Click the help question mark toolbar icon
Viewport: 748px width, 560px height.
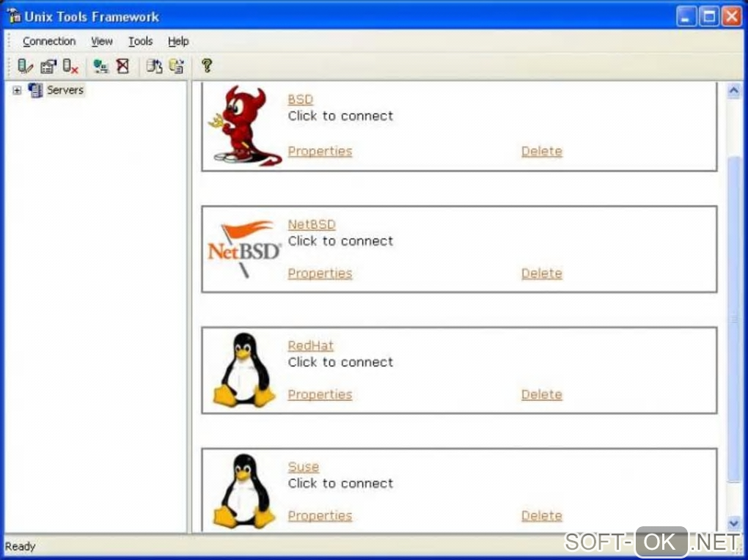click(x=207, y=65)
